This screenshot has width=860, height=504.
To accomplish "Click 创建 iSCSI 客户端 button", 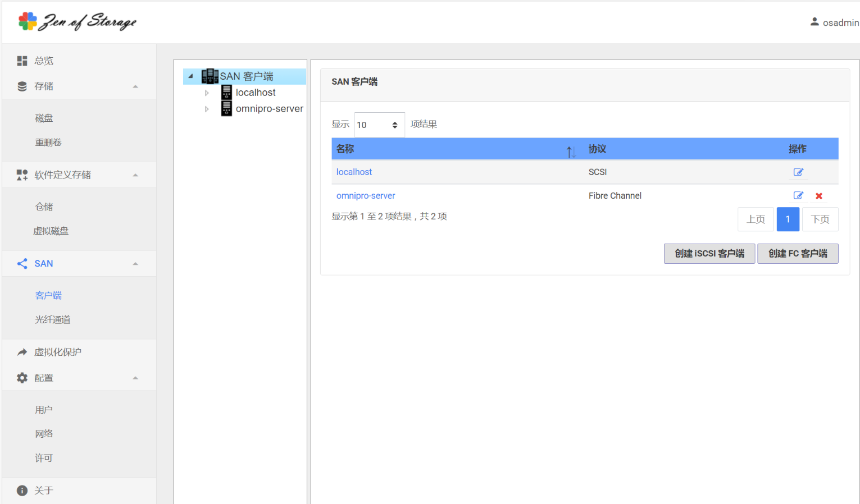I will (709, 254).
